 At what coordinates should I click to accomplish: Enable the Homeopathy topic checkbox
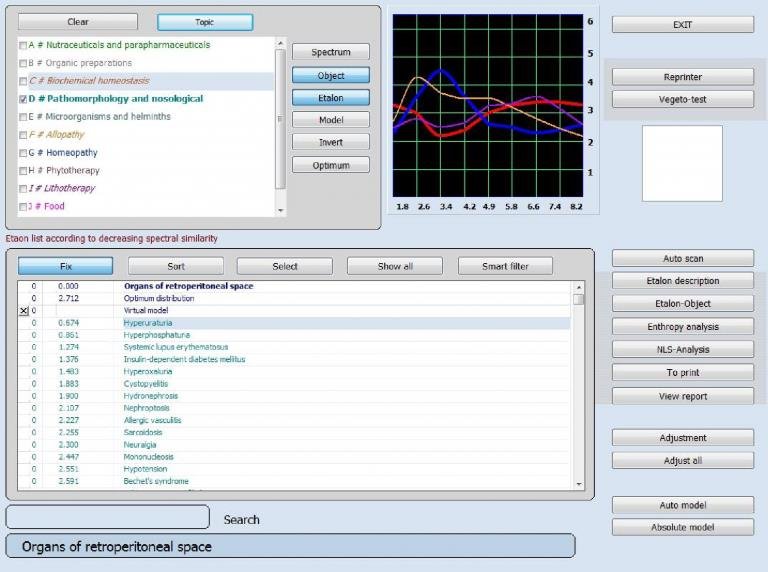23,153
